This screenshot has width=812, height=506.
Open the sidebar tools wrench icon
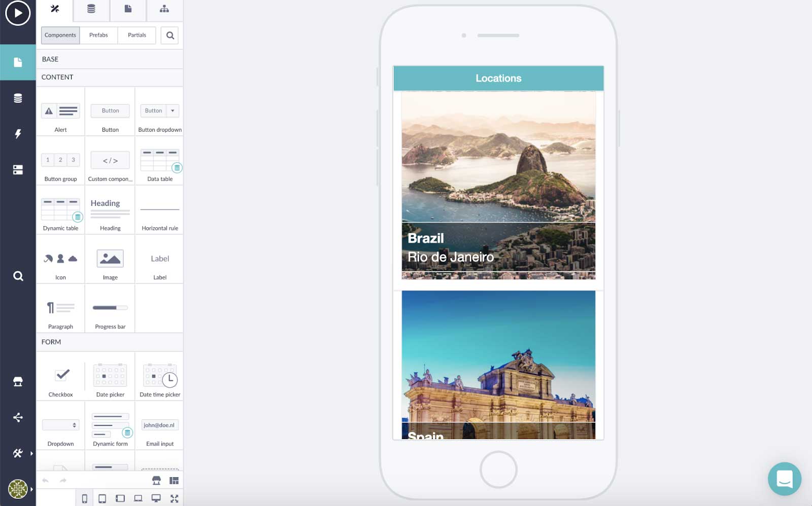[x=18, y=453]
